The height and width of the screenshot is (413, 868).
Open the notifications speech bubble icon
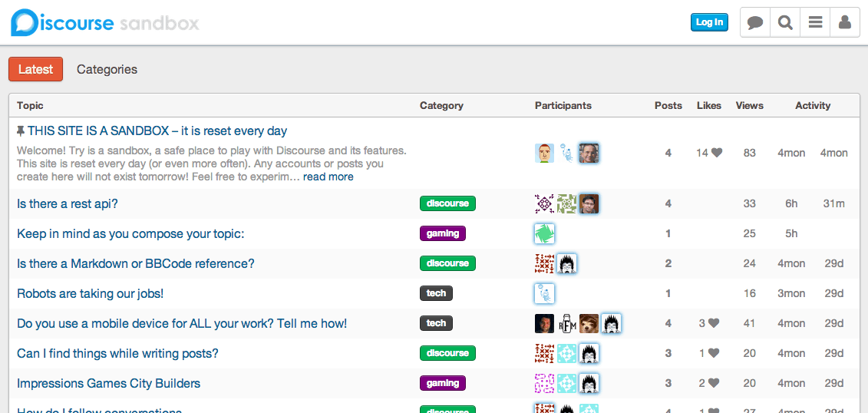coord(755,22)
